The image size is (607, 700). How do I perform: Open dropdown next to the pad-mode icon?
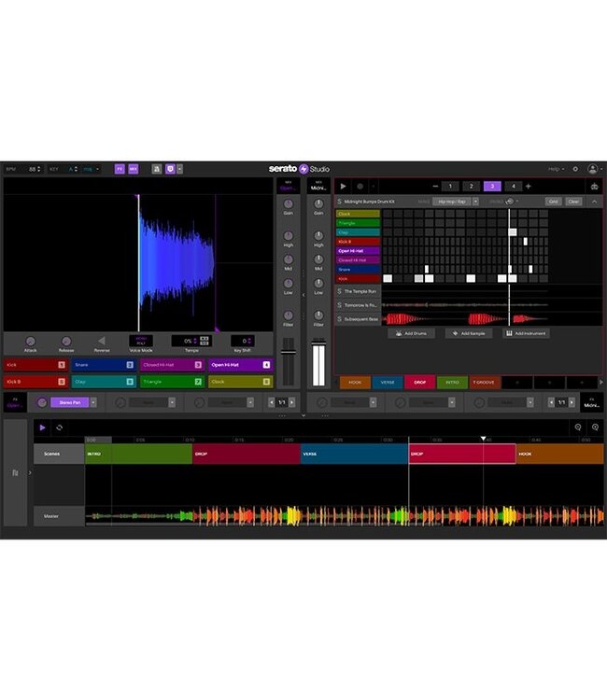point(179,169)
